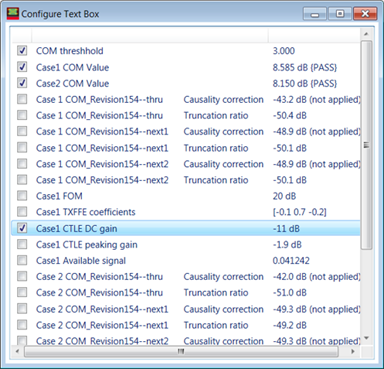Click the horizontal scrollbar thumb
This screenshot has height=369, width=384.
click(x=181, y=351)
